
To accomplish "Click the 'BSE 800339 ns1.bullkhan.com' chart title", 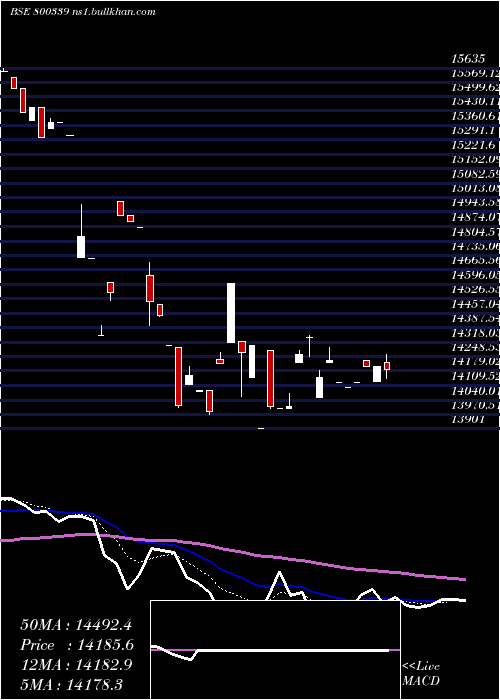I will (x=83, y=12).
